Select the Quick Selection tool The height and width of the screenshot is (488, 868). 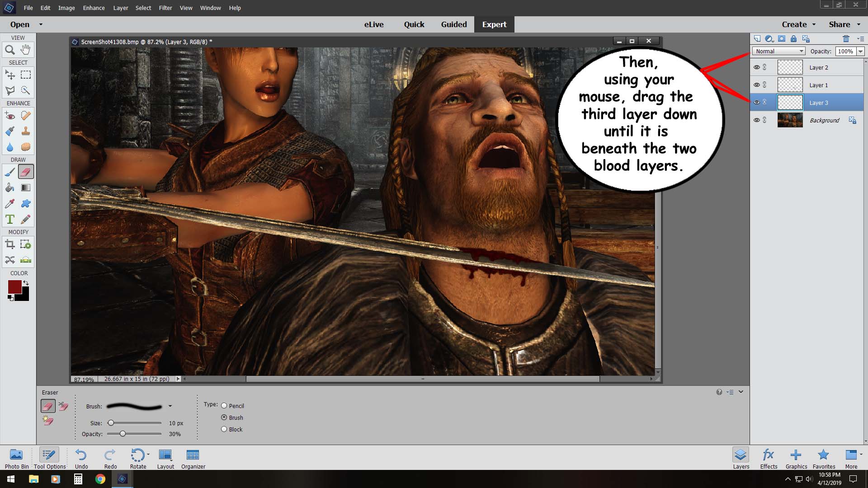coord(26,90)
